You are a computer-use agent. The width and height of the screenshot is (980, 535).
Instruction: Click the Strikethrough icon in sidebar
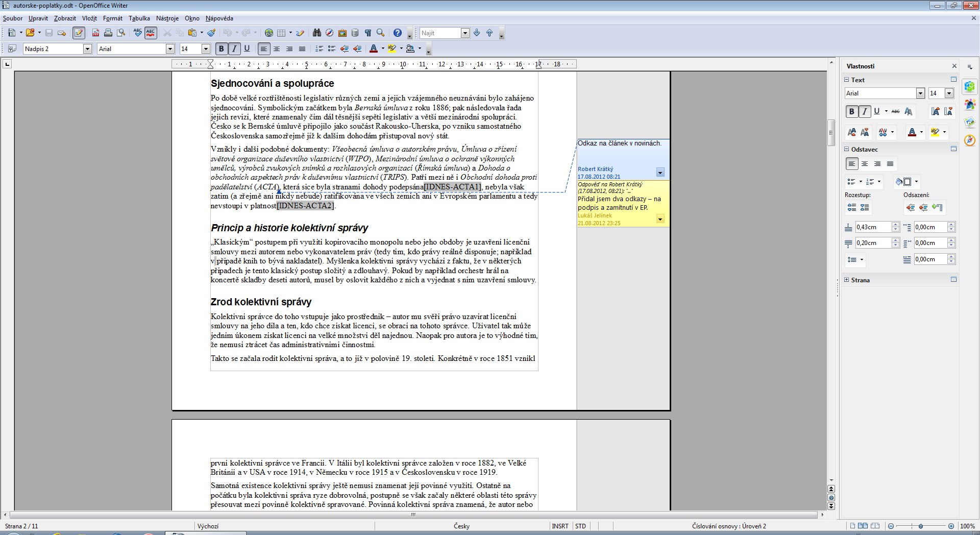tap(896, 111)
